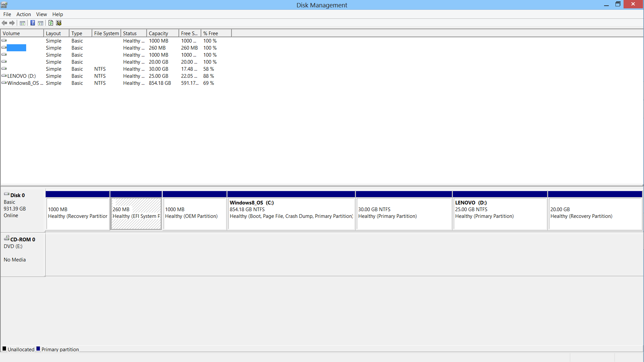Sort by the Type column header
The height and width of the screenshot is (362, 644).
80,34
